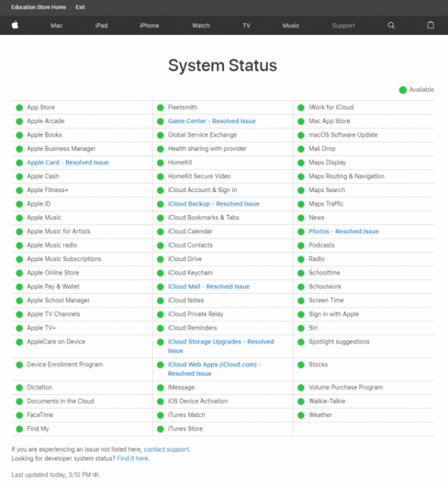
Task: Open the iPhone menu
Action: [149, 25]
